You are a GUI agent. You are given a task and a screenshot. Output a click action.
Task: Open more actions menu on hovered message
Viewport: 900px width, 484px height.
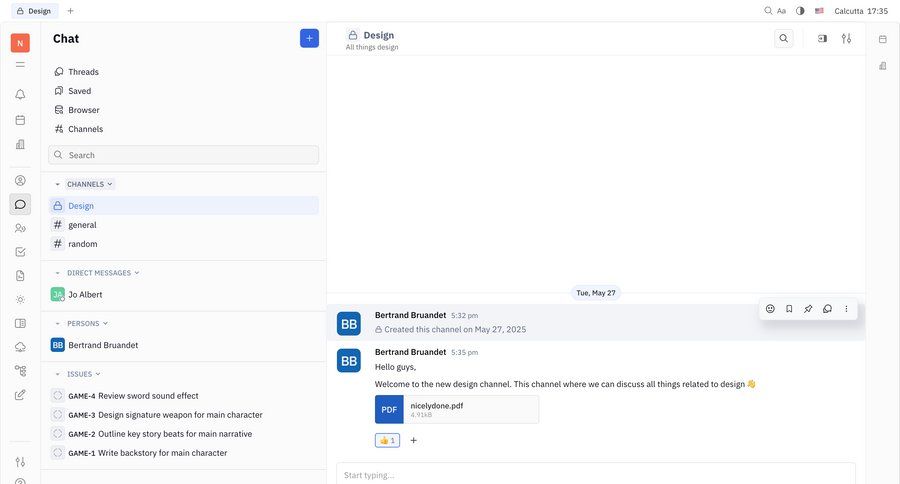coord(846,309)
